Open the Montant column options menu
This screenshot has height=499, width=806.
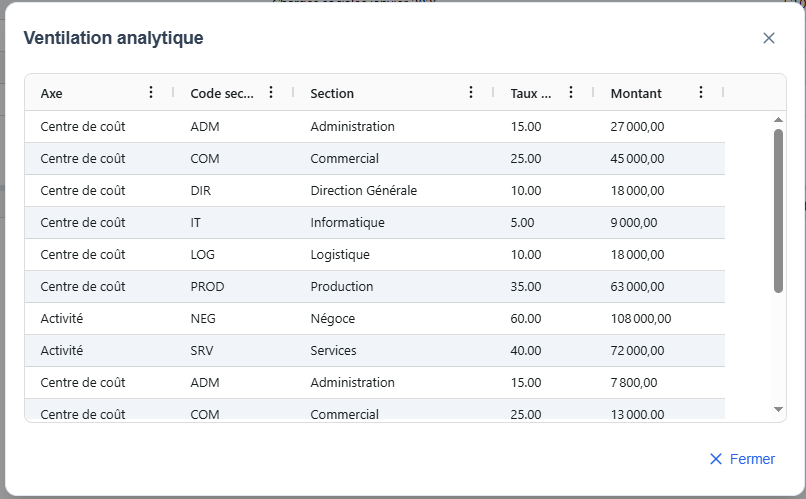pos(701,92)
